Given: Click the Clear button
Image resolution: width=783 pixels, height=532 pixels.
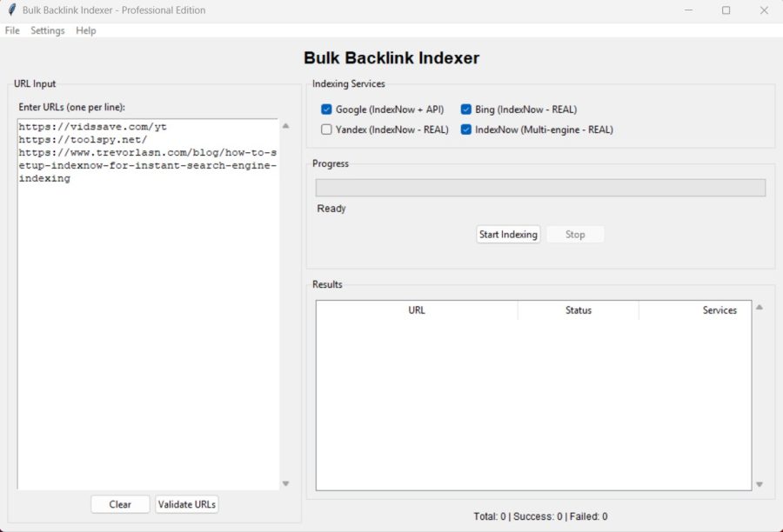Looking at the screenshot, I should click(120, 504).
